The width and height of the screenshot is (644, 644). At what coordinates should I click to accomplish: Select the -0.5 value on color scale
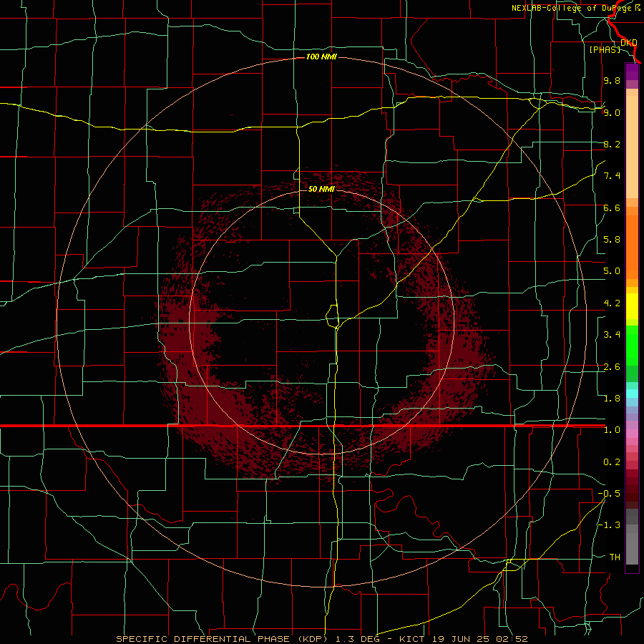[x=609, y=494]
